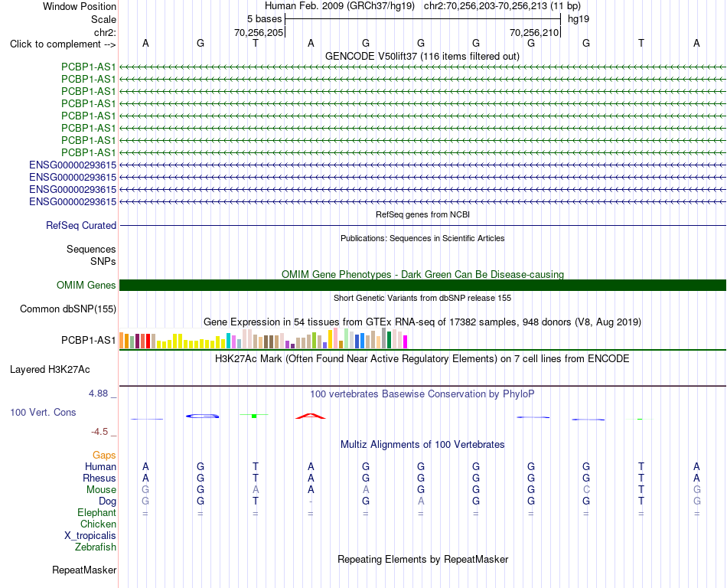
Task: Click the -4.5 lower PhyloP axis value
Action: point(99,432)
